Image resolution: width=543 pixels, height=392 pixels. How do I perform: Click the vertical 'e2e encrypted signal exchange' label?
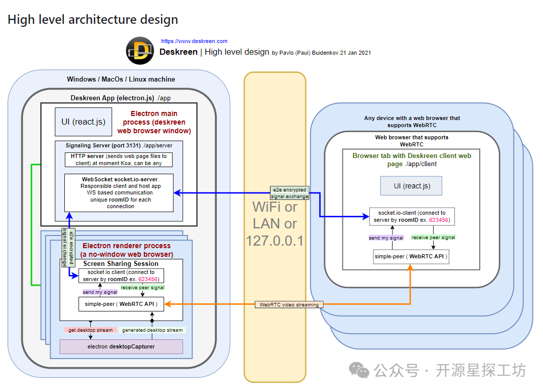(68, 248)
